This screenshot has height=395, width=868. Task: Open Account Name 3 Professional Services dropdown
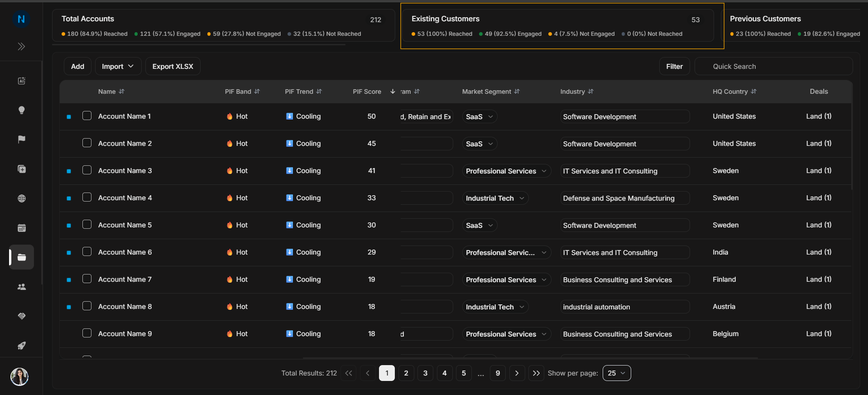point(507,171)
